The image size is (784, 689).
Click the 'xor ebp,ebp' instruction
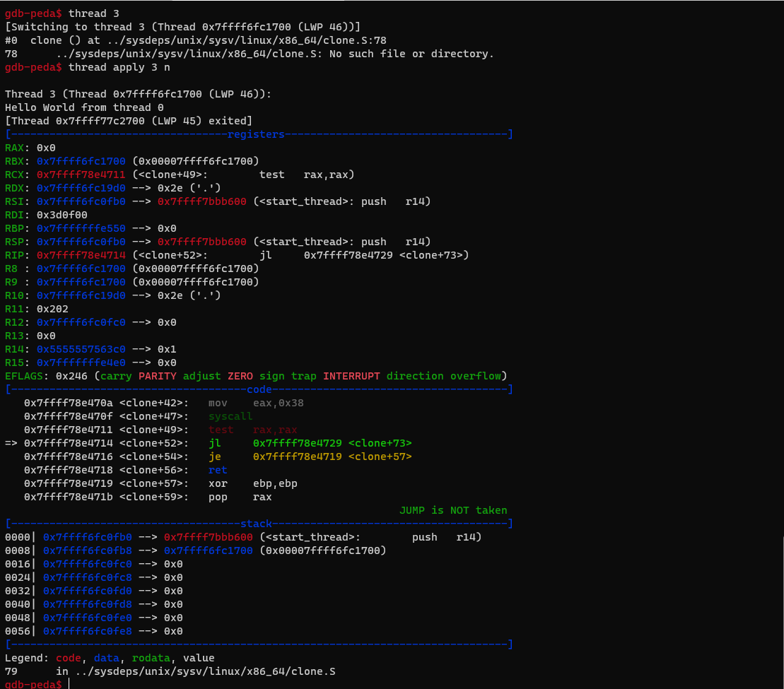(x=253, y=483)
